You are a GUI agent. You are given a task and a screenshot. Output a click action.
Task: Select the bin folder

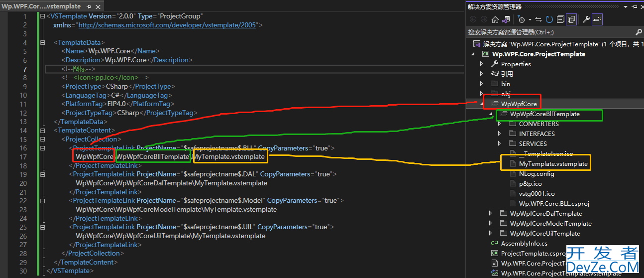click(500, 84)
